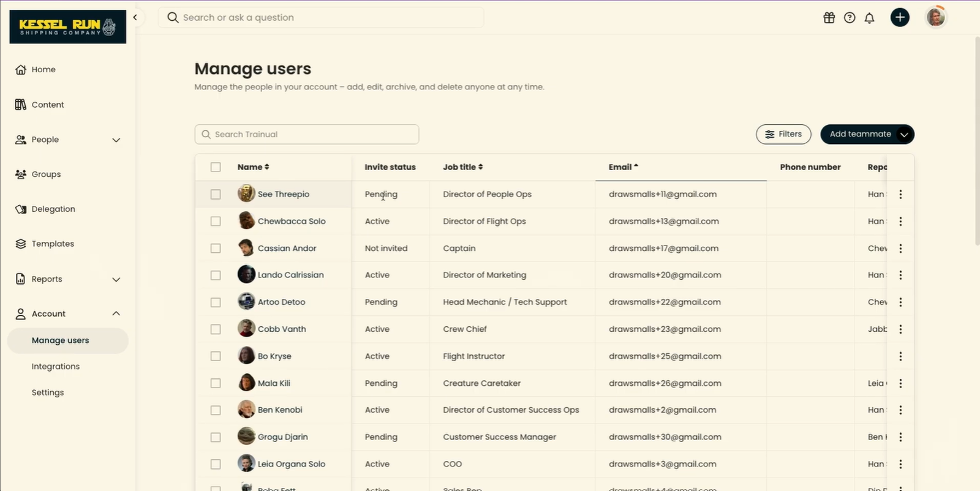The height and width of the screenshot is (491, 980).
Task: Open the notifications bell
Action: click(869, 18)
